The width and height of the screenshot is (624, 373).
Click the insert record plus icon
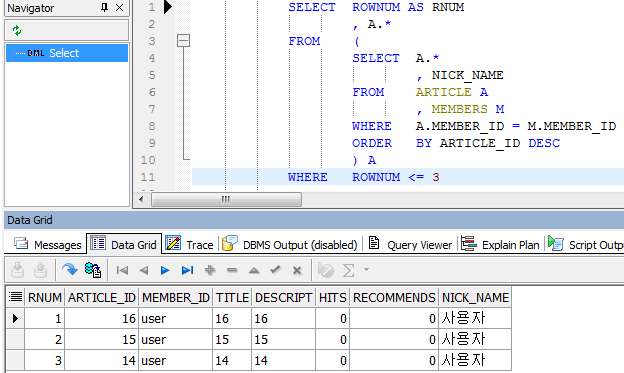tap(210, 270)
